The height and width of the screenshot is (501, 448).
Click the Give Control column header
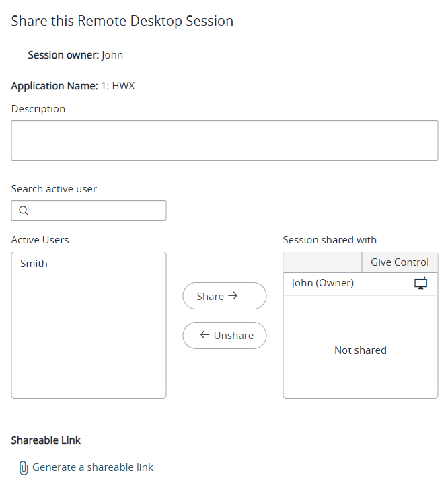tap(400, 262)
